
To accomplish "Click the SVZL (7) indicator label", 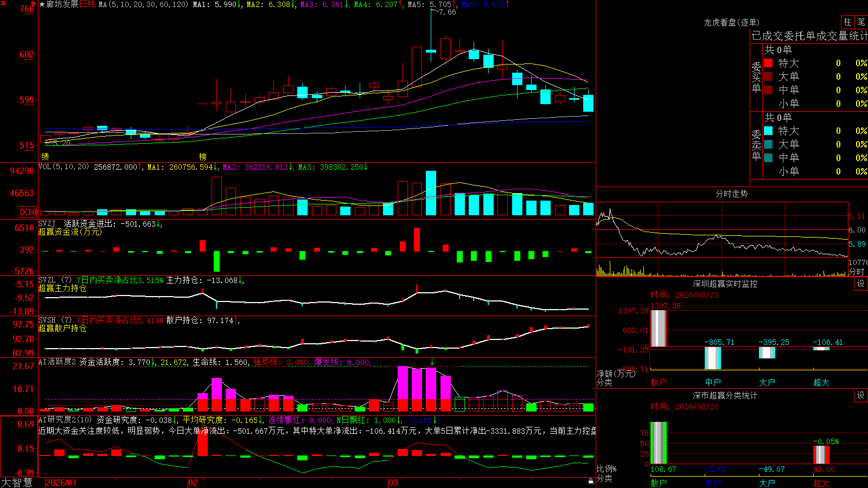I will [x=55, y=280].
